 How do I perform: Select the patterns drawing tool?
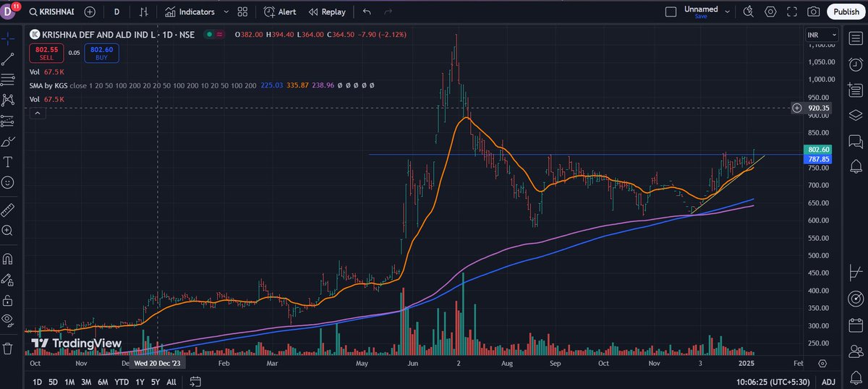(x=8, y=100)
